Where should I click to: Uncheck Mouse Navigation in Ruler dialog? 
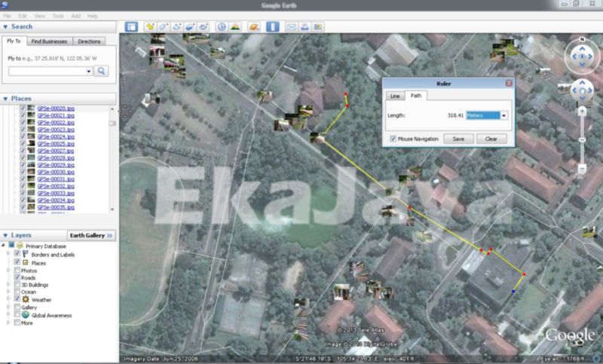point(393,139)
